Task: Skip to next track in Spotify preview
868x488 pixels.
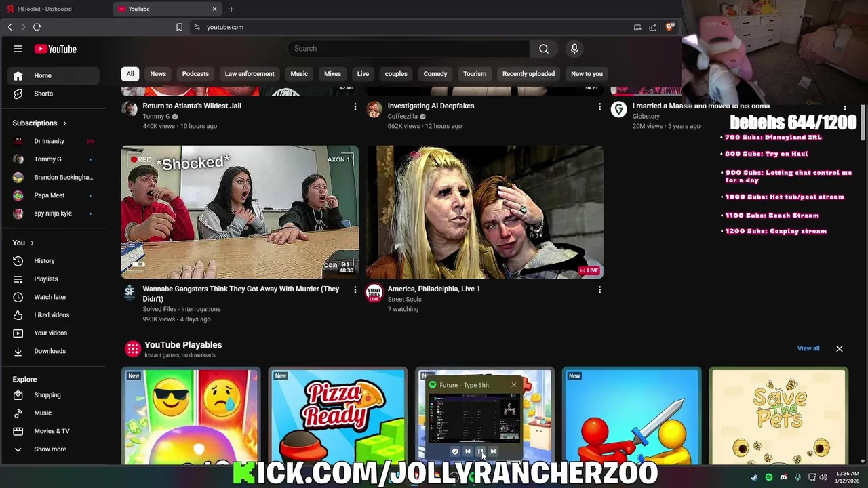Action: (x=493, y=451)
